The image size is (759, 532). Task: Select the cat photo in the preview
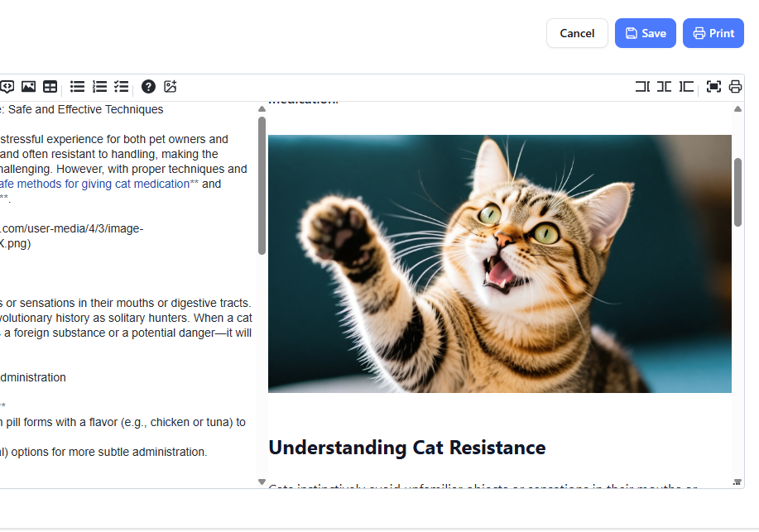(x=499, y=263)
